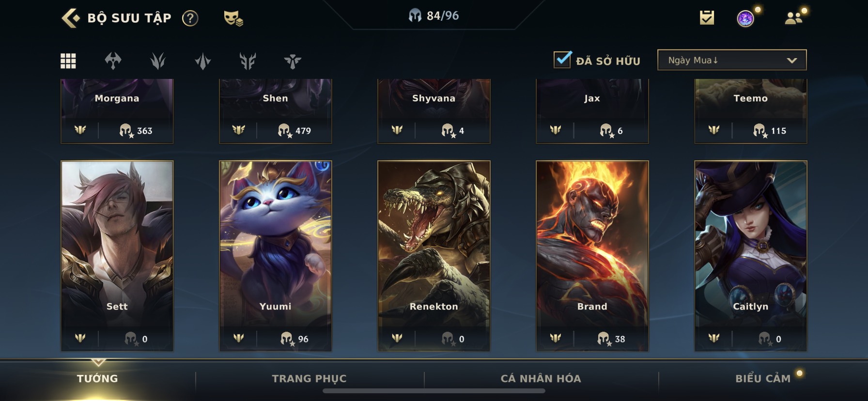Go back using the arrow beside Bộ Sưu Tập

point(71,18)
